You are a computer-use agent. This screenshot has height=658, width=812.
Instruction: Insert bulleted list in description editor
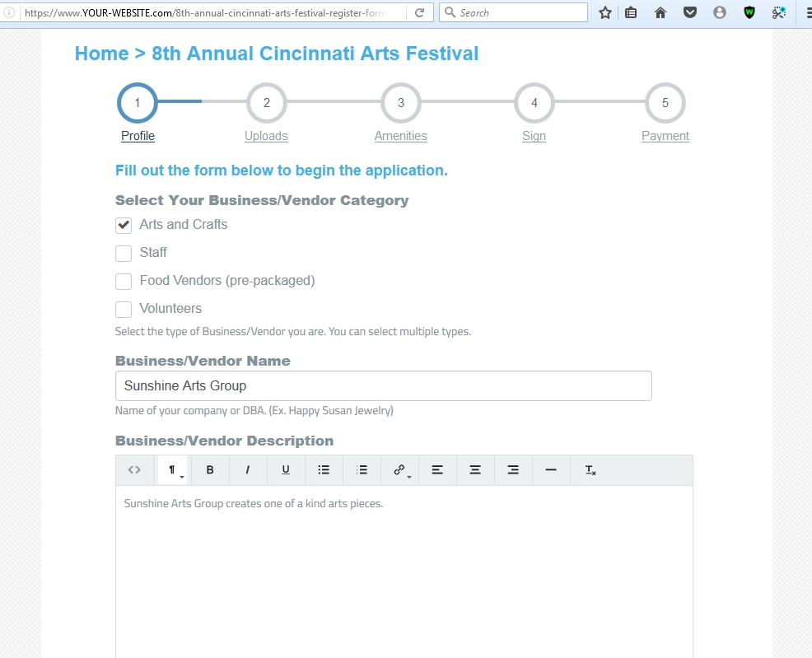[324, 470]
